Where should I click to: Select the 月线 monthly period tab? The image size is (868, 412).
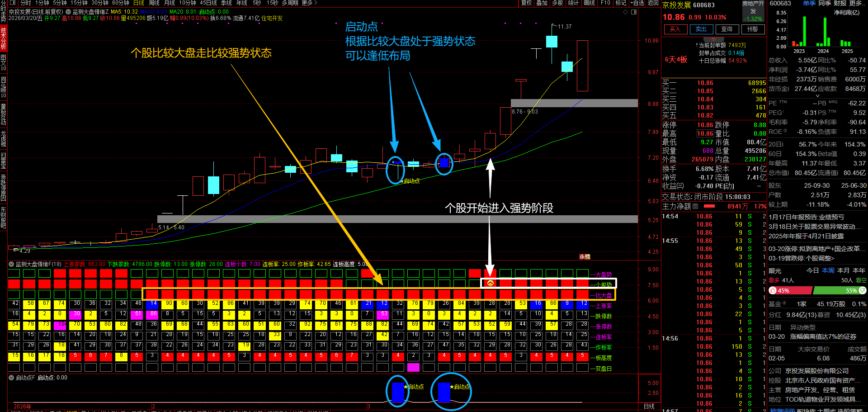tap(169, 3)
